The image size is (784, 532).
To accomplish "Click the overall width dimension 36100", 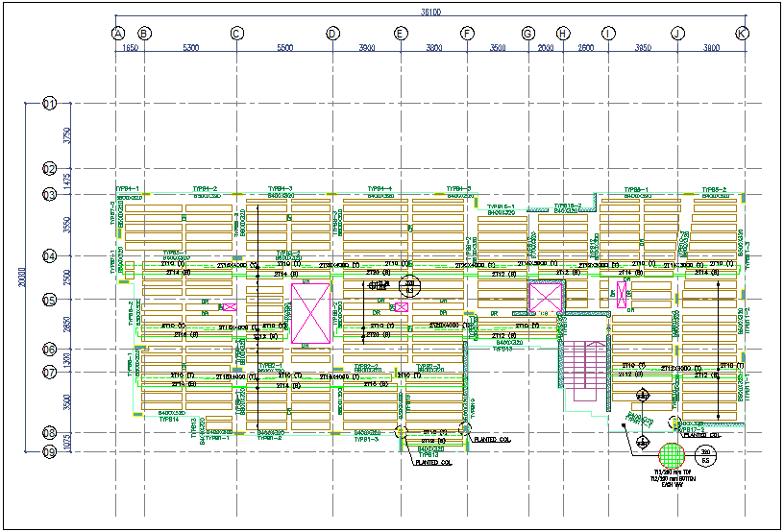I will point(430,12).
